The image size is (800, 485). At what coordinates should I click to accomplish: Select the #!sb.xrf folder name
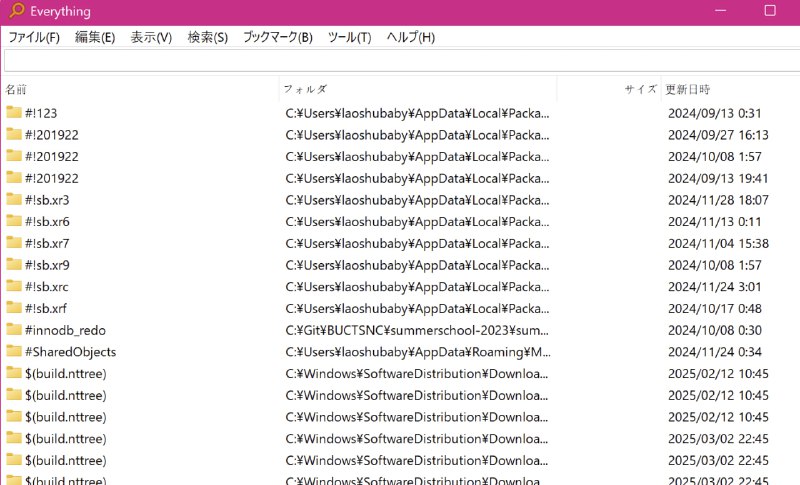coord(46,309)
